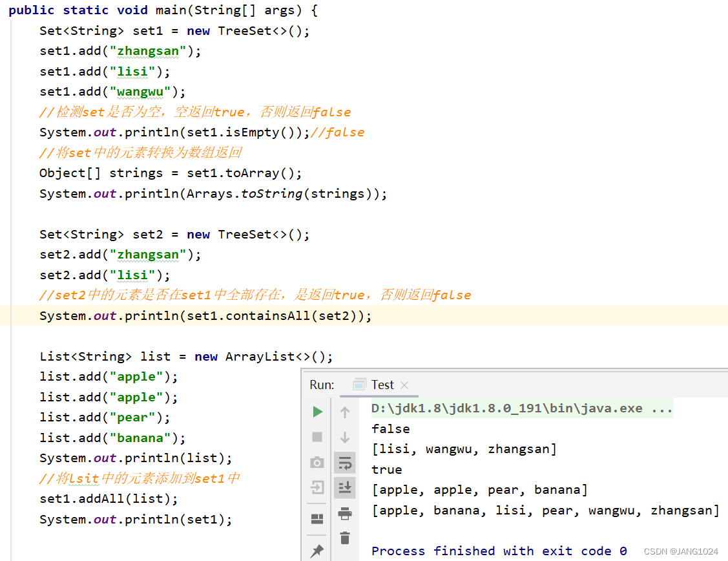Click the restore layout icon in Run toolbar

pyautogui.click(x=317, y=519)
